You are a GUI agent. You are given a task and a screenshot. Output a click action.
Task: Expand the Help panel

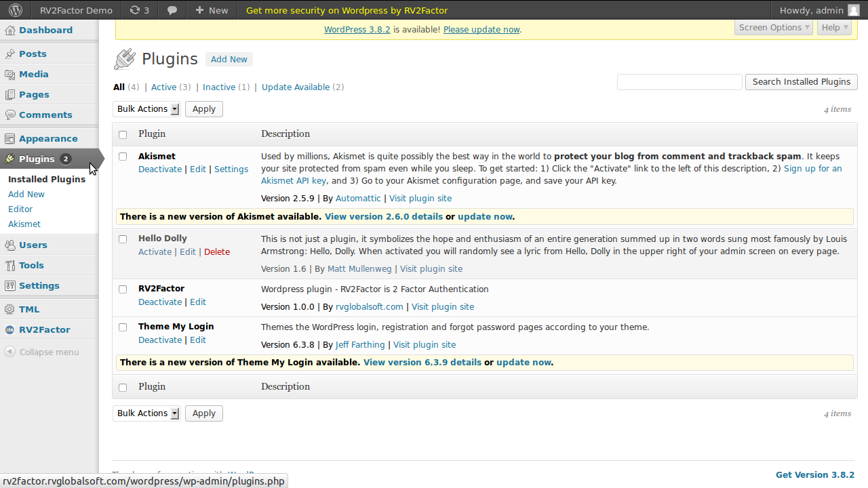pos(833,27)
